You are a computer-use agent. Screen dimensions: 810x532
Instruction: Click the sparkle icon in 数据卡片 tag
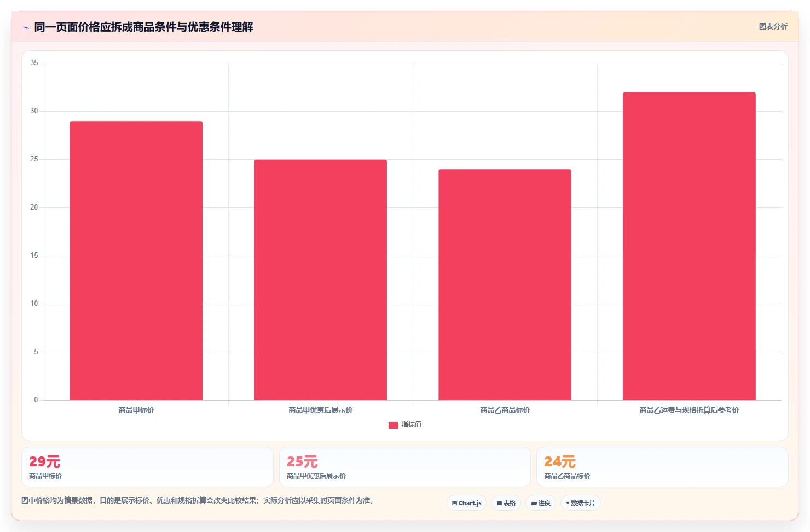coord(568,503)
